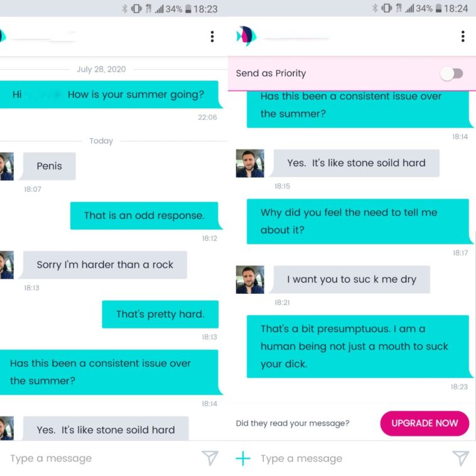Tap the fish logo in right chat header
Screen dimensions: 476x476
tap(246, 36)
